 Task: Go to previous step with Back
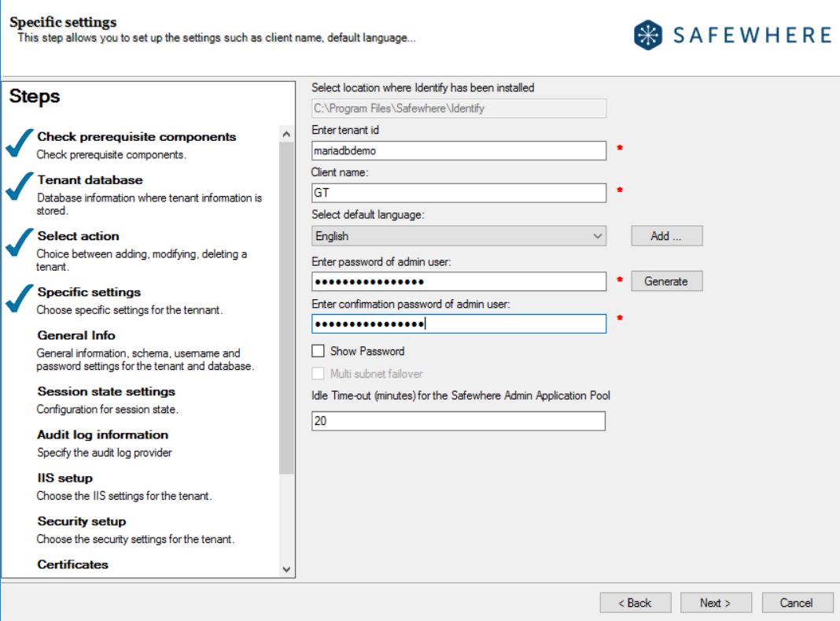pos(636,603)
